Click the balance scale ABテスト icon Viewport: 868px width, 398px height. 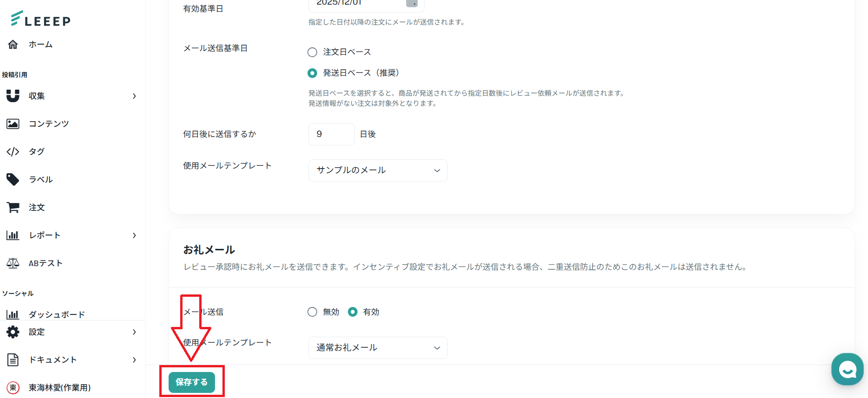pos(13,263)
